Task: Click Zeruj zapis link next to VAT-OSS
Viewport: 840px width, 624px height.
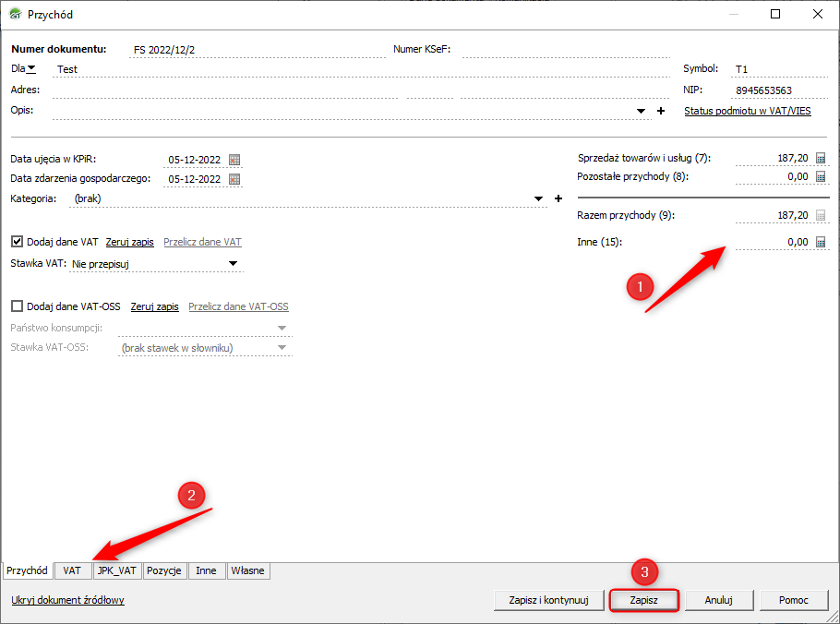Action: [155, 306]
